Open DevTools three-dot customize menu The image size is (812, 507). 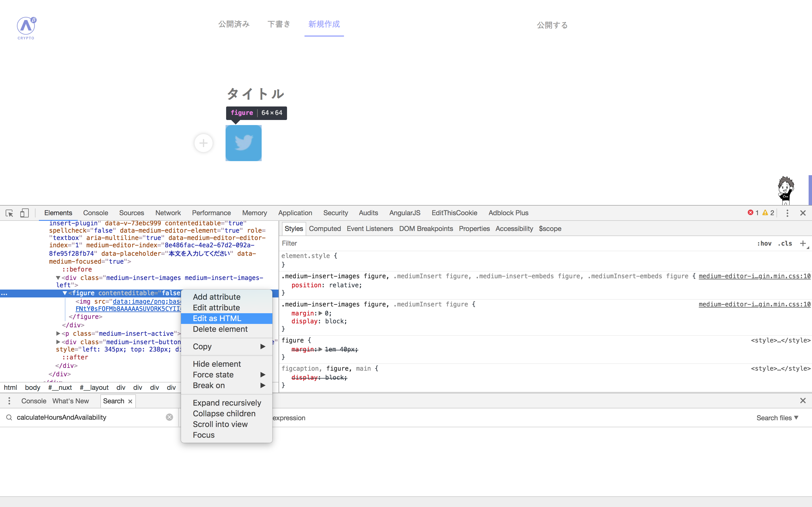[x=787, y=213]
